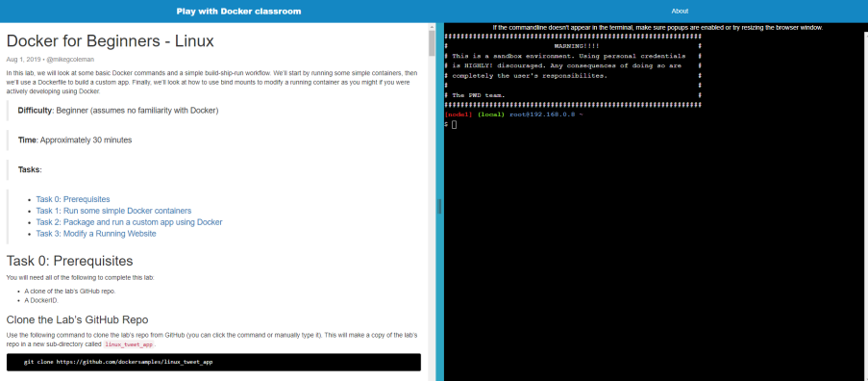Click the 'A DockerID.' bullet item
This screenshot has height=381, width=868.
[41, 300]
